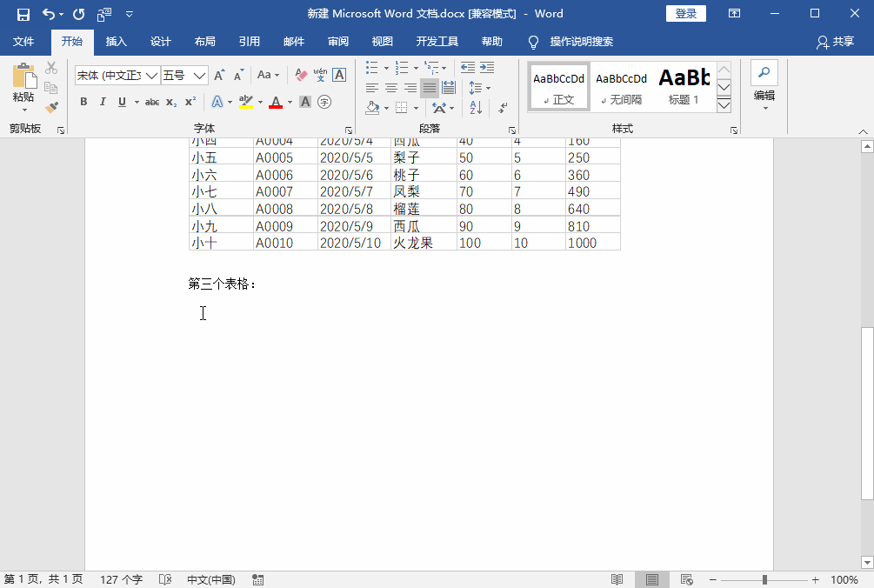The width and height of the screenshot is (874, 588).
Task: Save the document with the floppy icon
Action: click(23, 14)
